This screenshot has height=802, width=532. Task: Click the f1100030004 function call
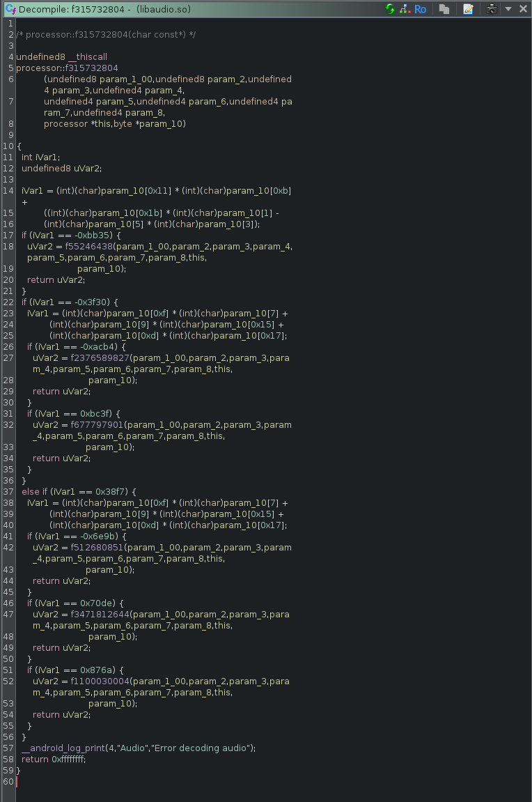[100, 681]
